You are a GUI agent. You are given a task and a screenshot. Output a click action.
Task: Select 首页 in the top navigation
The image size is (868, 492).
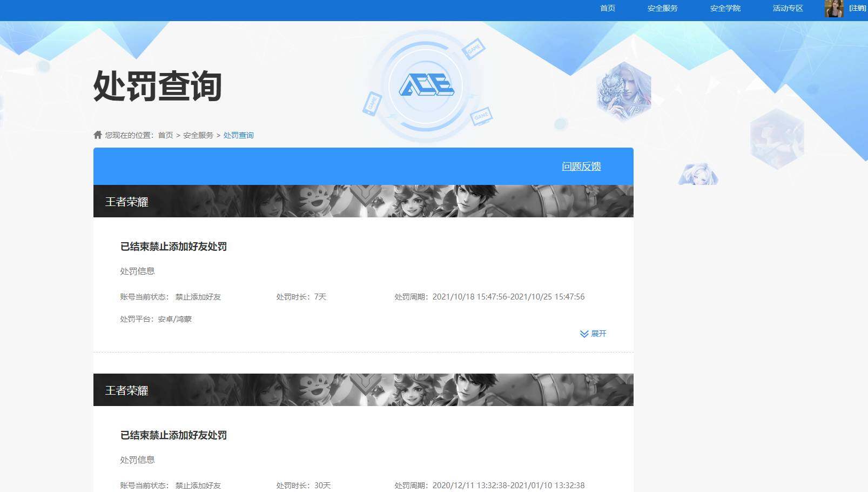click(607, 8)
